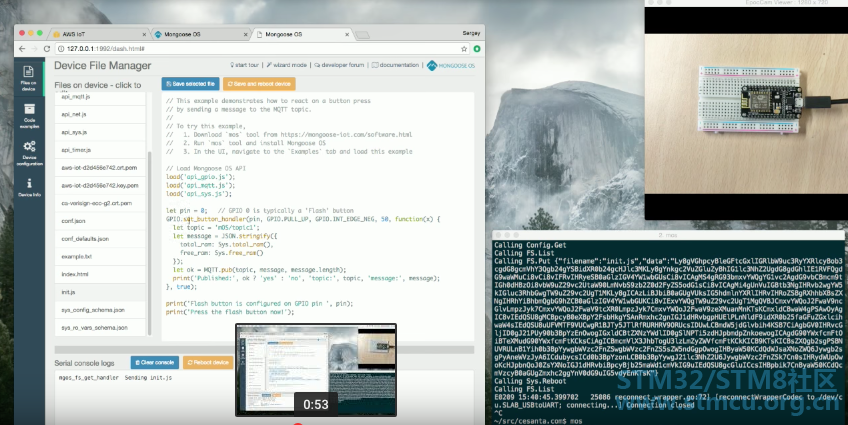Close the active Mongoose OS tab
This screenshot has height=425, width=848.
point(347,35)
